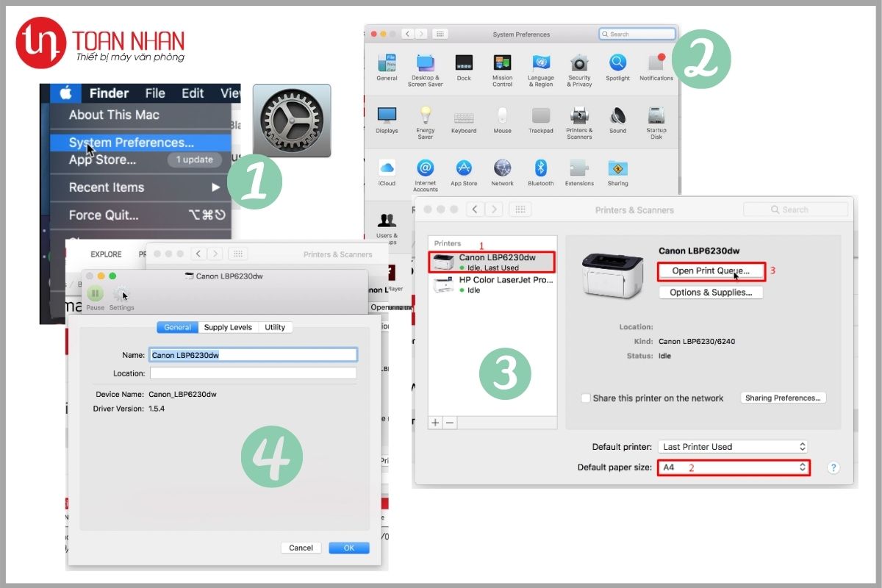
Task: Click back arrow in Printers & Scanners window
Action: [x=476, y=209]
